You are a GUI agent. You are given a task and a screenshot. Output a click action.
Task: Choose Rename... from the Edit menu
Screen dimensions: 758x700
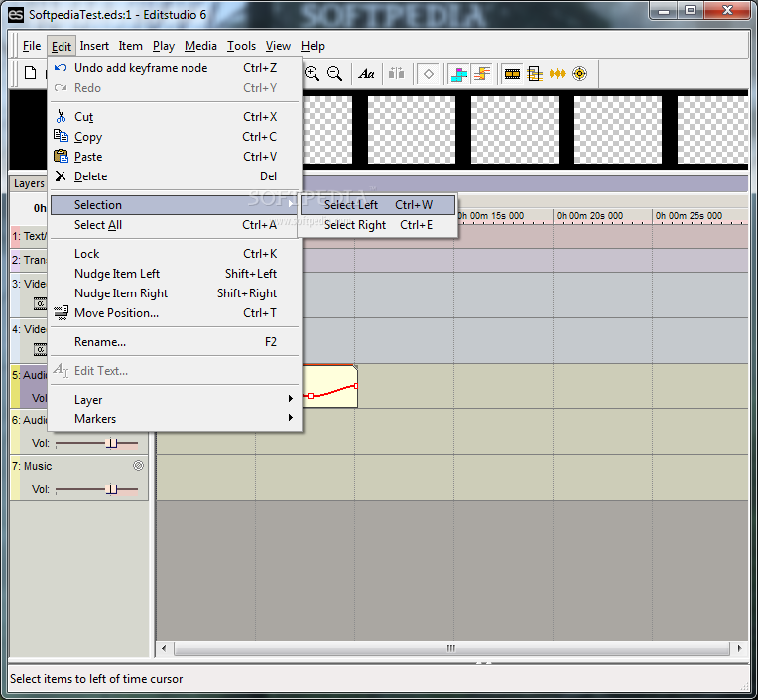pos(175,342)
